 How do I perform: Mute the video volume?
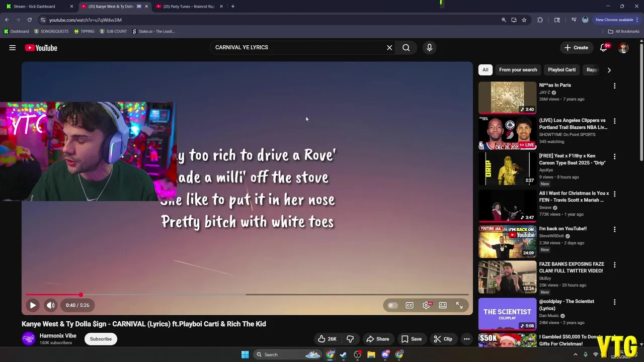point(51,305)
